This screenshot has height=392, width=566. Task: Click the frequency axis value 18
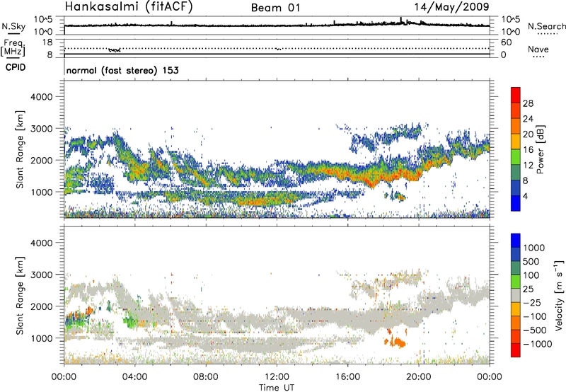47,42
